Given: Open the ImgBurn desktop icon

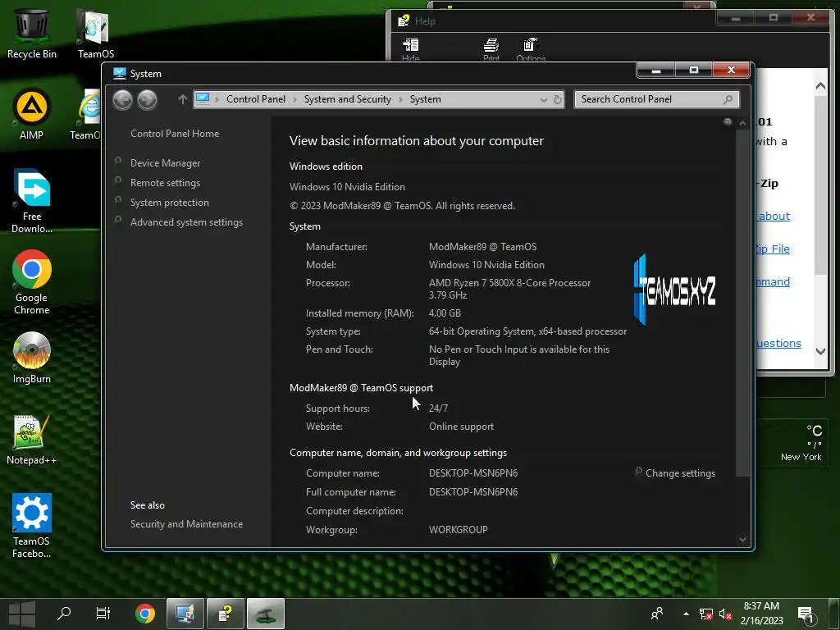Looking at the screenshot, I should (32, 358).
